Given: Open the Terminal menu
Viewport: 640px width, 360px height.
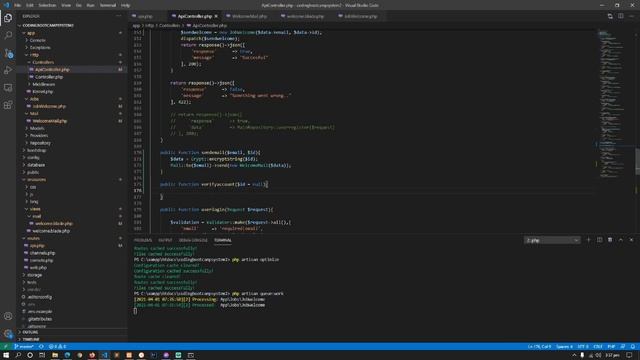Looking at the screenshot, I should (108, 5).
